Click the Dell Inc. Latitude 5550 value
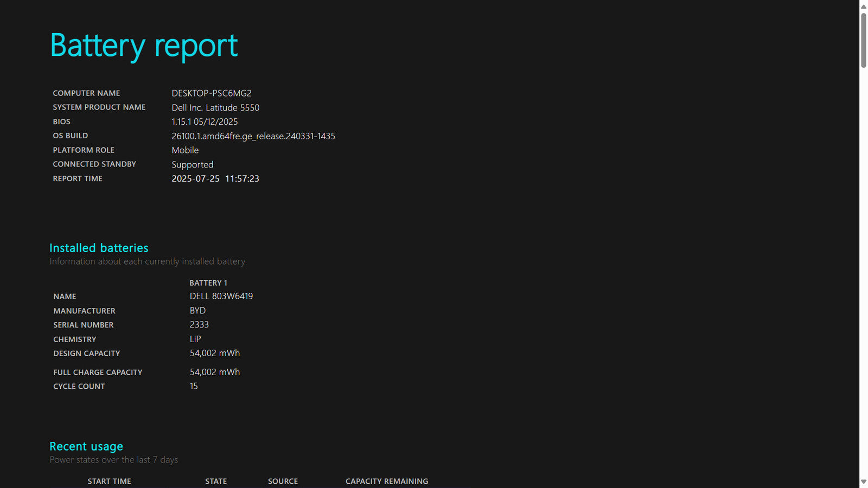This screenshot has width=868, height=488. [215, 107]
